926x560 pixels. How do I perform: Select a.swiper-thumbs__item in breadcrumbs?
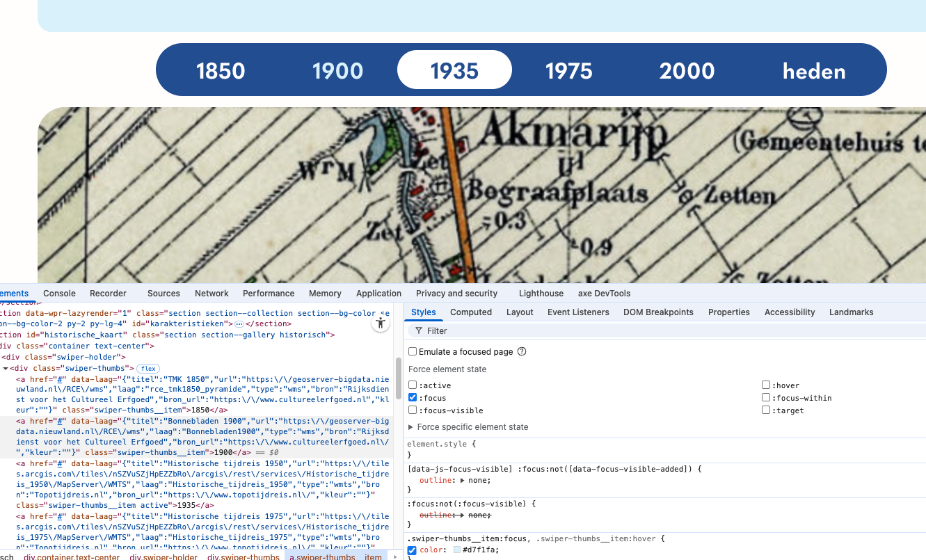pyautogui.click(x=335, y=557)
